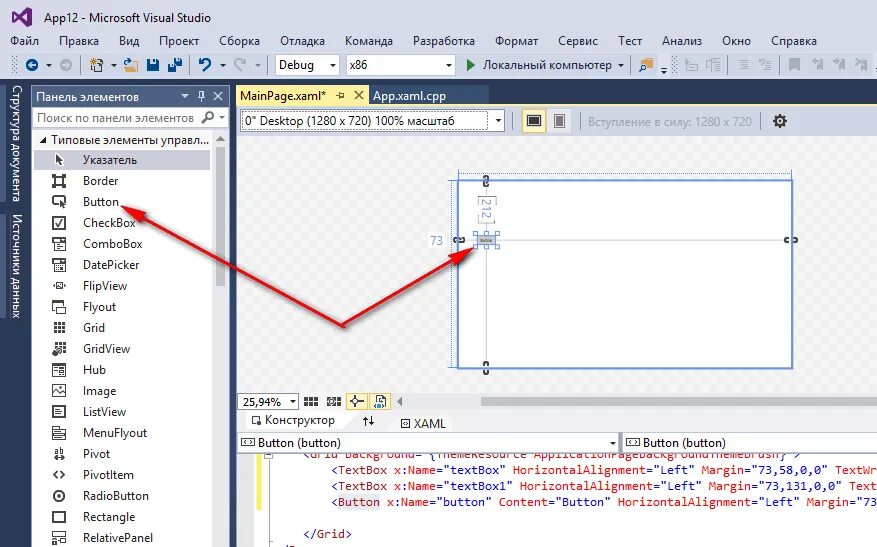Open the Сборка menu
877x547 pixels.
click(x=239, y=41)
